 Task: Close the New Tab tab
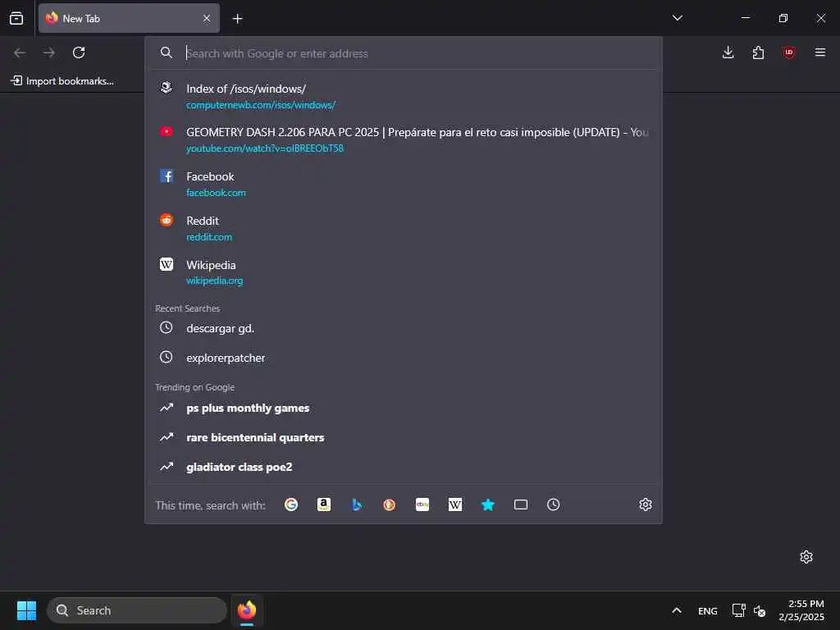[207, 18]
